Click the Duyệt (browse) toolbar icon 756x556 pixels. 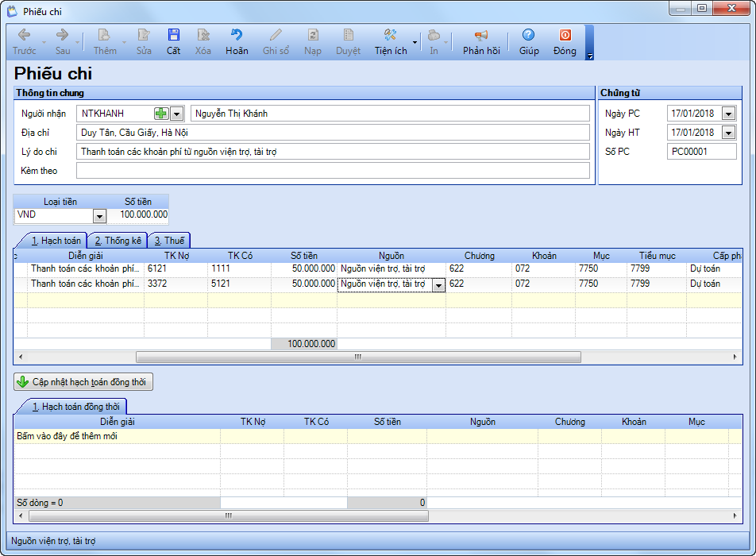click(x=348, y=42)
